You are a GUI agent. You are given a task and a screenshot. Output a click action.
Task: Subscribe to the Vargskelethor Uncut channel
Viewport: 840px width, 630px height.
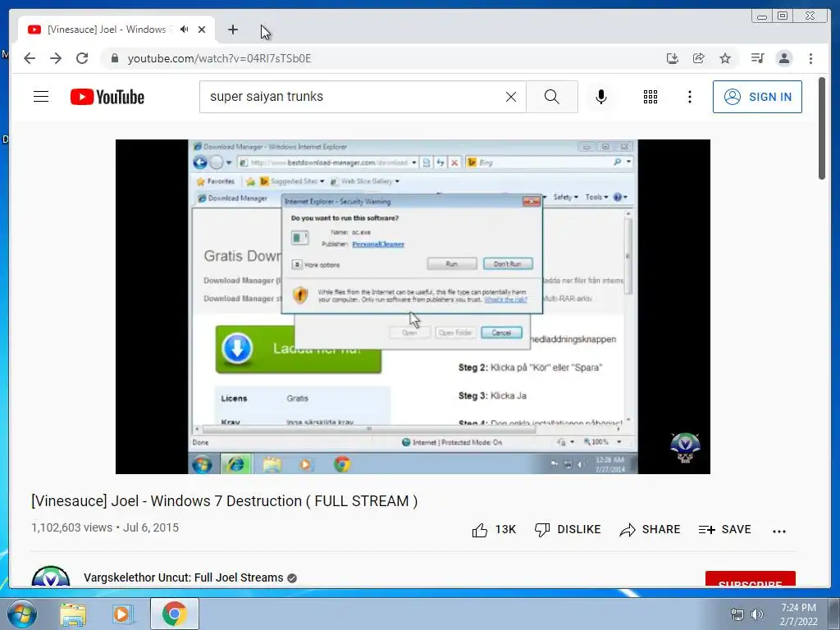click(750, 579)
